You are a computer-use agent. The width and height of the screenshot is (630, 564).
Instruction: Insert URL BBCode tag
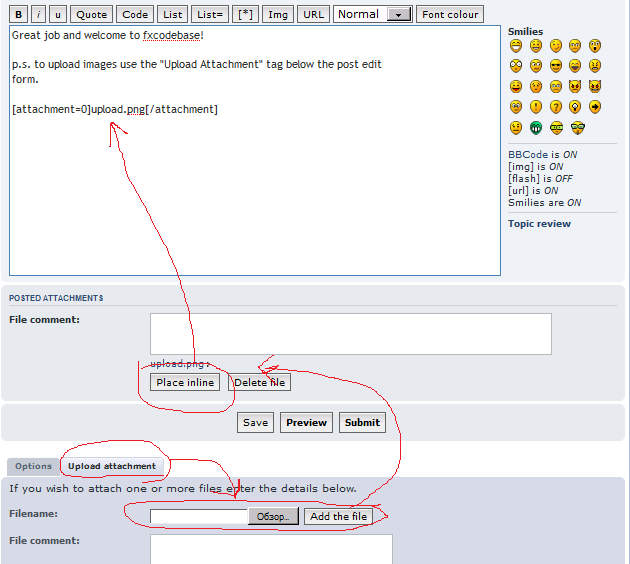[x=313, y=14]
